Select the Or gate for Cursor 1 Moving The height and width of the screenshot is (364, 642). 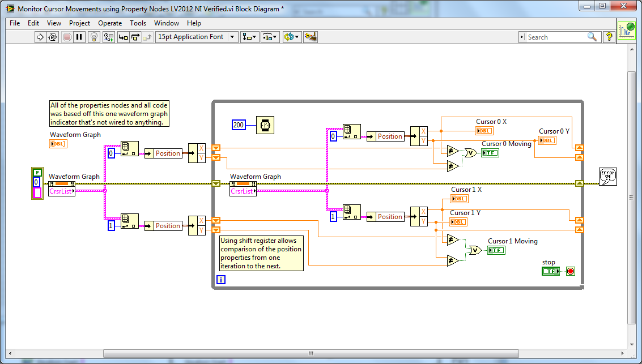(475, 250)
